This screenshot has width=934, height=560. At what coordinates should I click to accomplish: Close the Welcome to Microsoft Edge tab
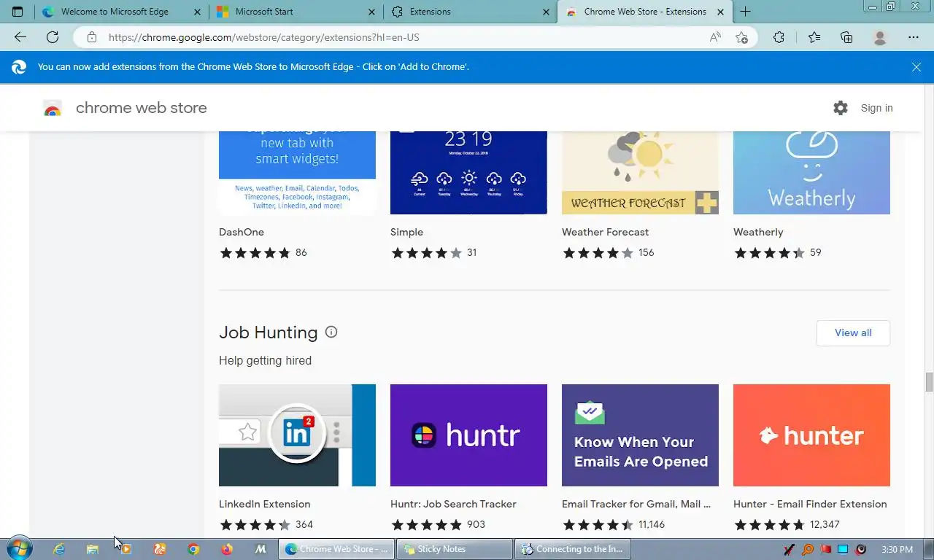[197, 12]
